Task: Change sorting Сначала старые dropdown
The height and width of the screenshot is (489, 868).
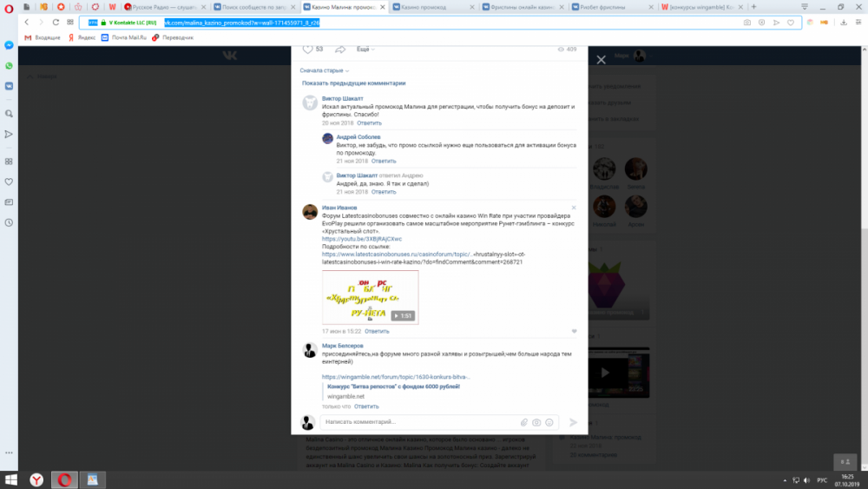Action: pyautogui.click(x=325, y=71)
